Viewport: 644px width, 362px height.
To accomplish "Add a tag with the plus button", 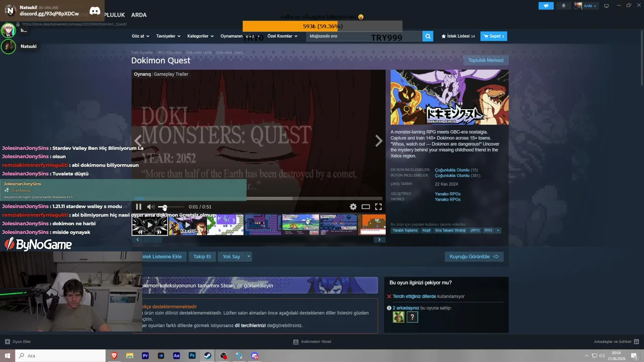I will point(498,230).
